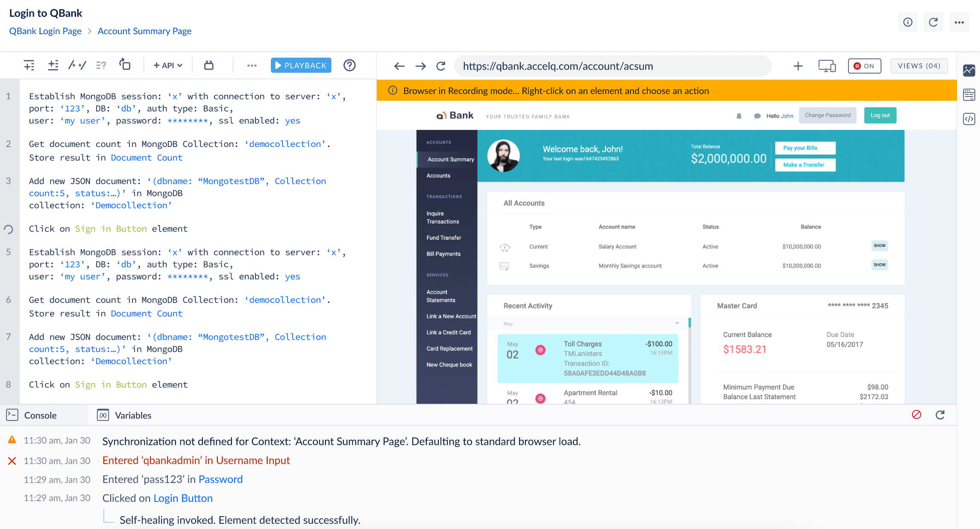Toggle the recording ON switch
Image resolution: width=980 pixels, height=529 pixels.
[864, 66]
